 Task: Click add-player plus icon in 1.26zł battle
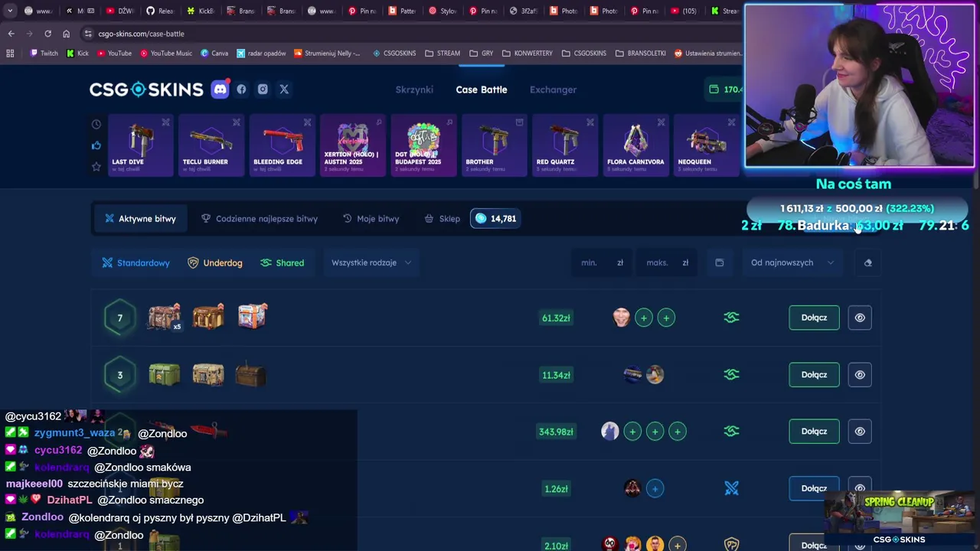pyautogui.click(x=655, y=488)
